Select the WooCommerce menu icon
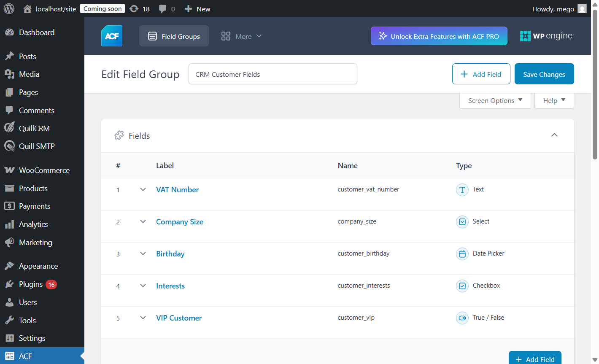This screenshot has width=599, height=364. [x=9, y=170]
